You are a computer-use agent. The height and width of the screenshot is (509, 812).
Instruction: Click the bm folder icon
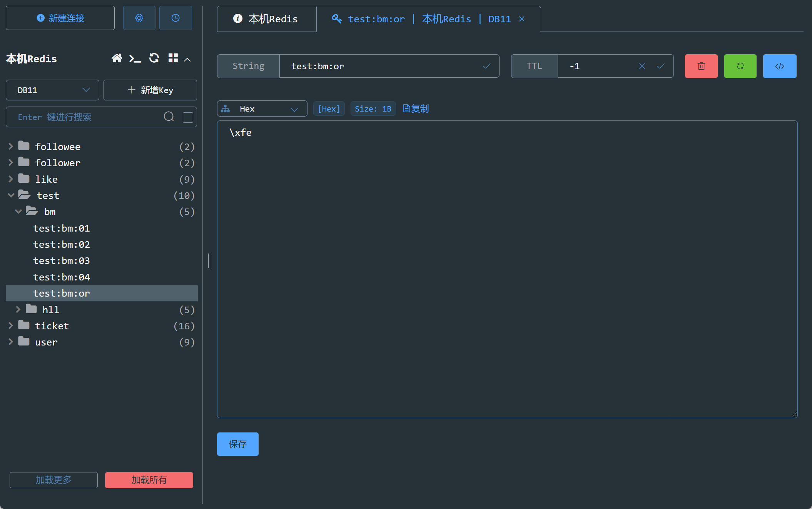point(32,211)
